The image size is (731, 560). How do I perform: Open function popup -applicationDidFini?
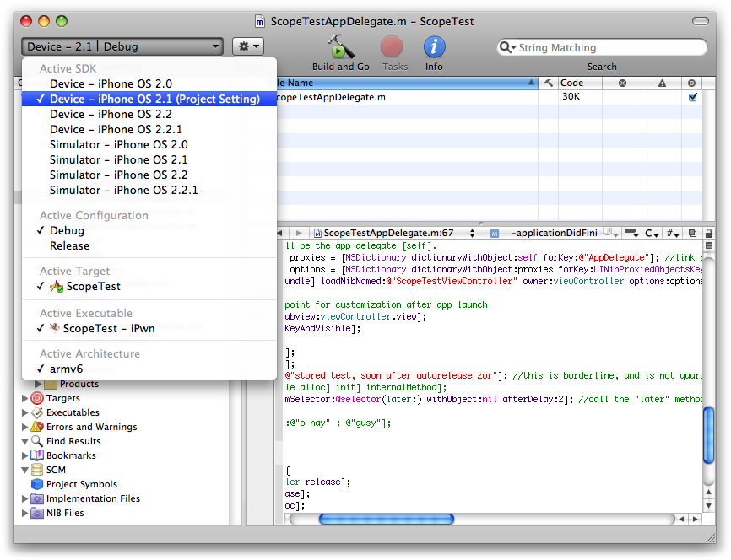pyautogui.click(x=546, y=233)
